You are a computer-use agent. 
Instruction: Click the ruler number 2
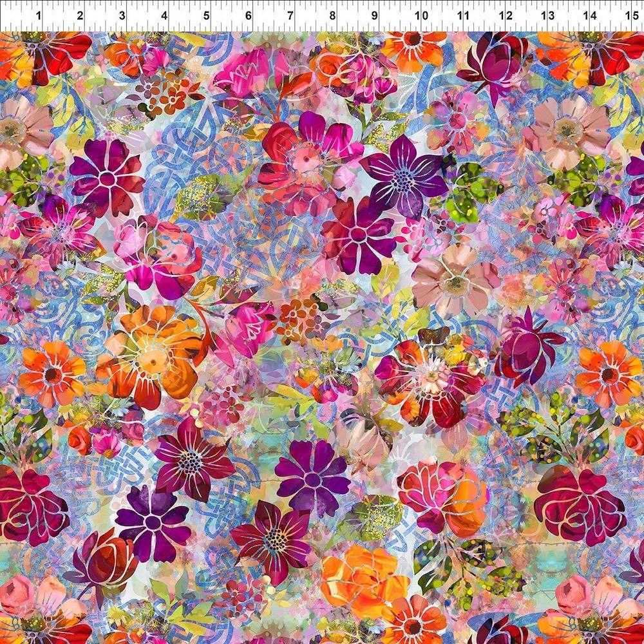pos(80,15)
